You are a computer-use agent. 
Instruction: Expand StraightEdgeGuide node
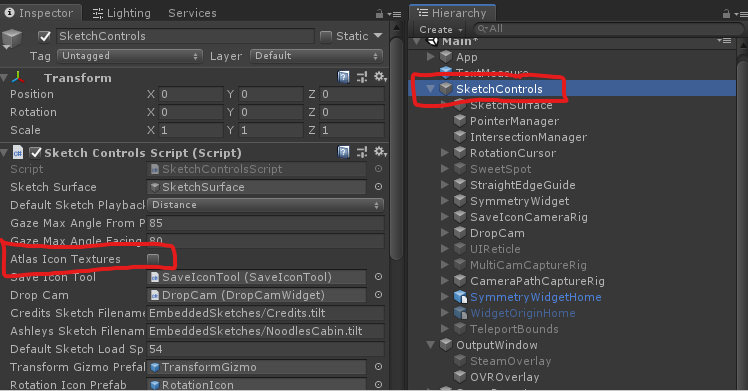tap(445, 185)
